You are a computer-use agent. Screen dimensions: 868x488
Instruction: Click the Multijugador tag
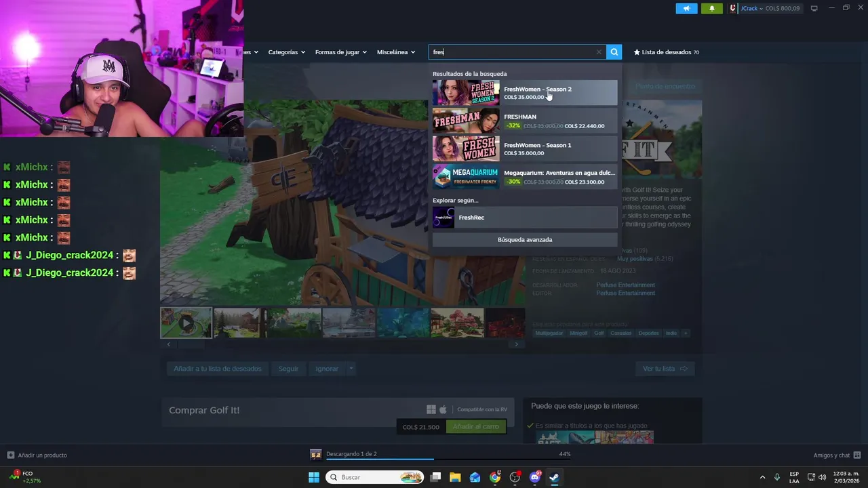click(549, 333)
